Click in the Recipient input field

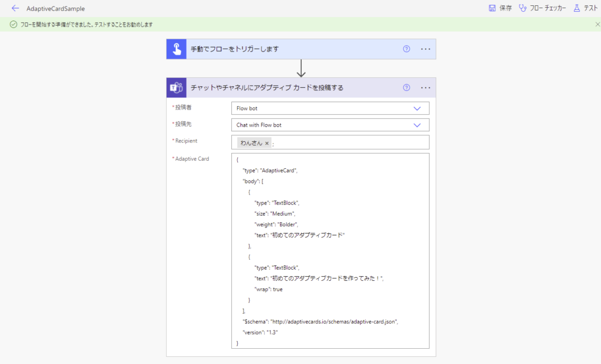pyautogui.click(x=330, y=142)
